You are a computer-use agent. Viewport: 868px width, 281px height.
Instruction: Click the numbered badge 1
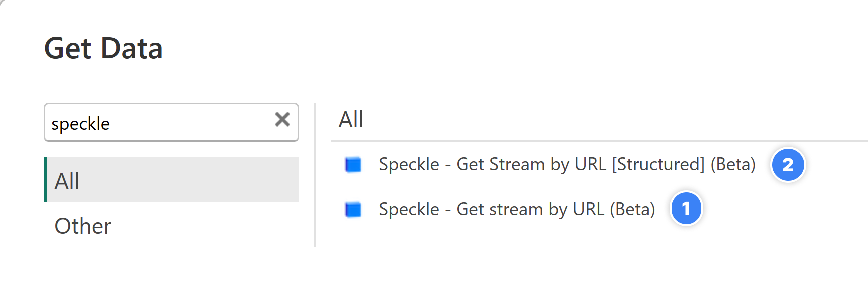(686, 208)
